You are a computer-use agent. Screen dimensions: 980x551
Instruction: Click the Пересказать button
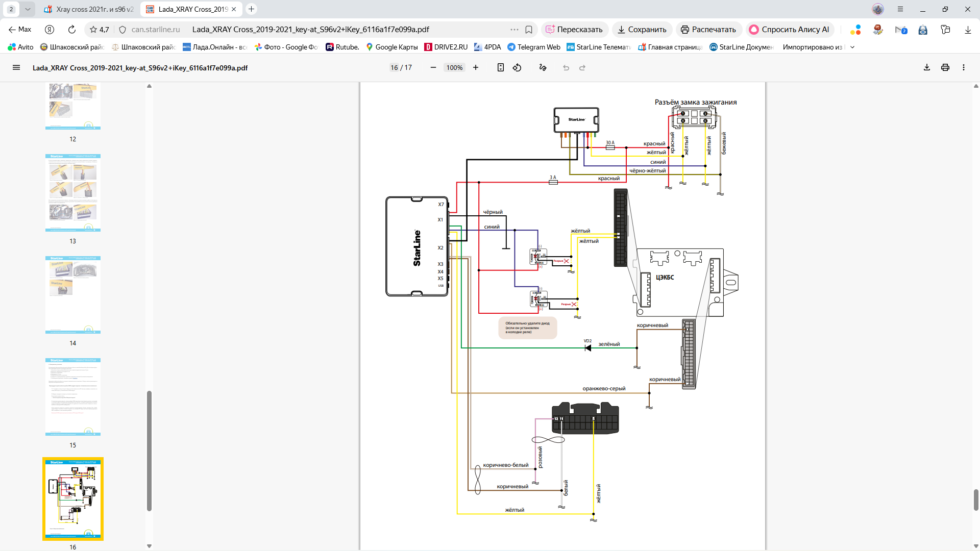pos(574,30)
